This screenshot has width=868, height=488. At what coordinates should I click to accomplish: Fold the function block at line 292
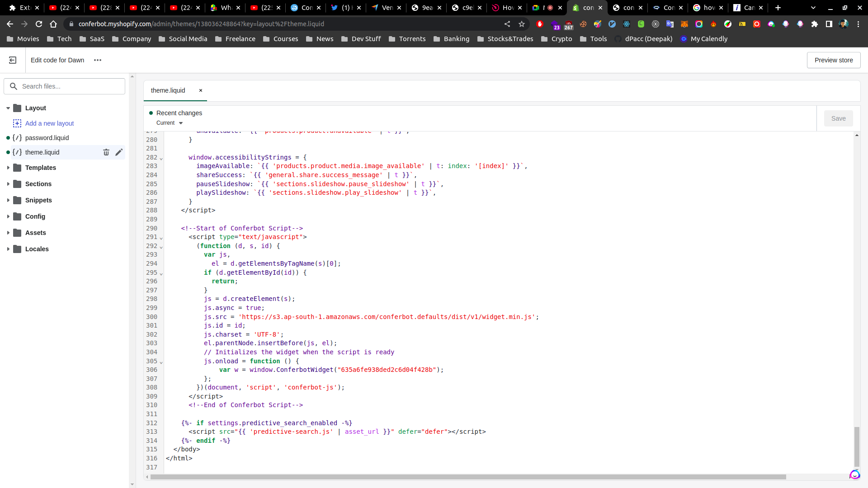[161, 247]
